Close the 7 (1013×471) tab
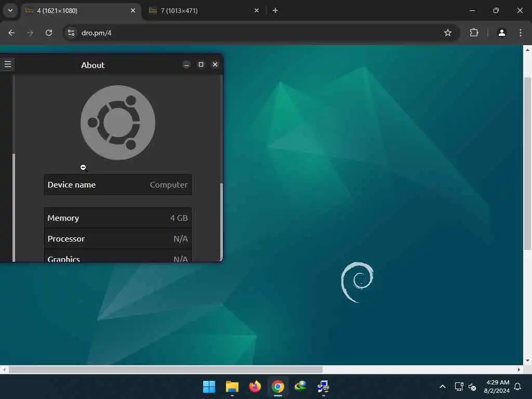This screenshot has height=399, width=532. click(257, 10)
